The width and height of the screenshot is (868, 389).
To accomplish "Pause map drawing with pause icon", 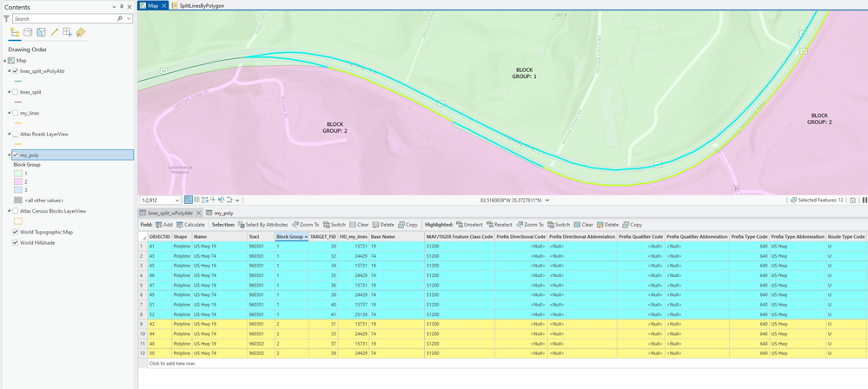I will click(x=864, y=201).
